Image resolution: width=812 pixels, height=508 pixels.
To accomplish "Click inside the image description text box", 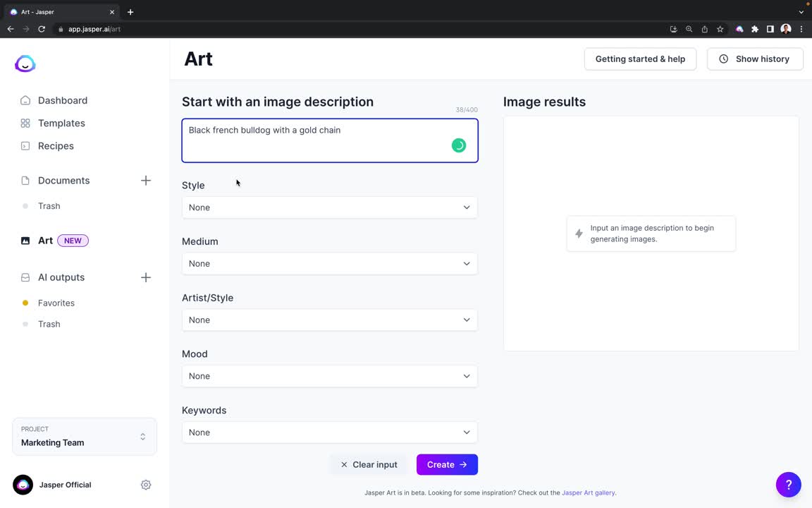I will (x=329, y=140).
